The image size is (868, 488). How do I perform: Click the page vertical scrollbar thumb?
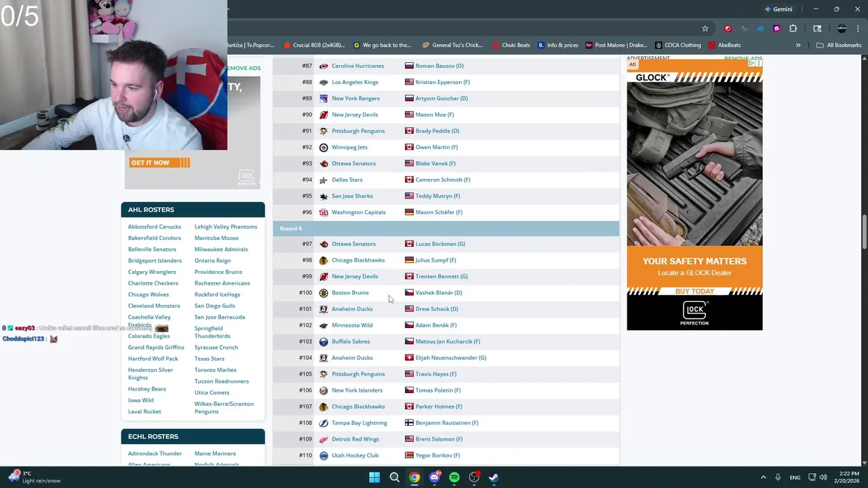864,232
